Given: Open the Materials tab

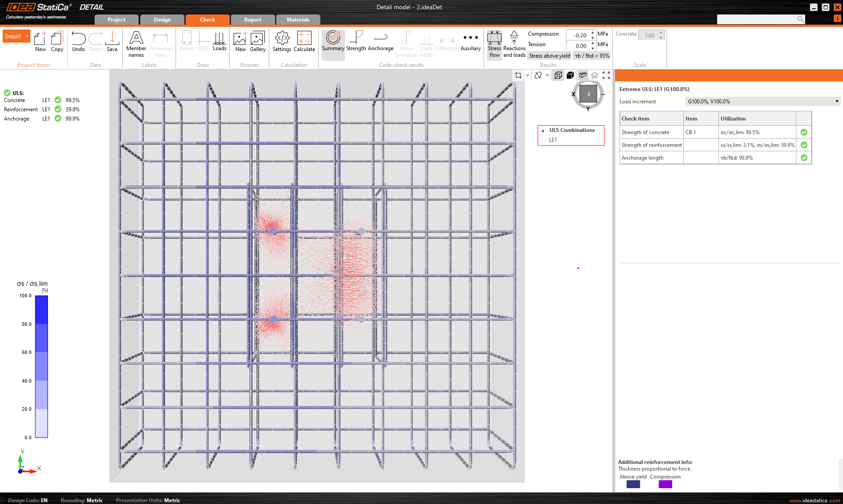Looking at the screenshot, I should 298,20.
